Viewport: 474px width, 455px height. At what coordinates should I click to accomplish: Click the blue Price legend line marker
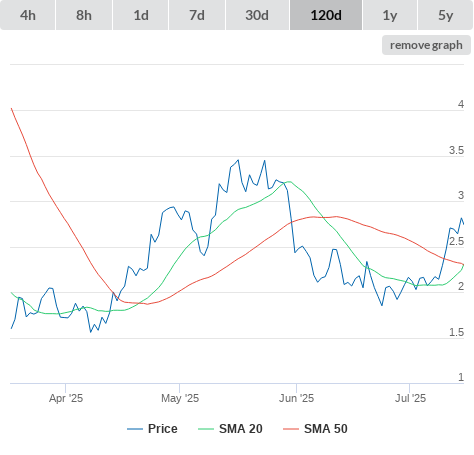coord(135,429)
